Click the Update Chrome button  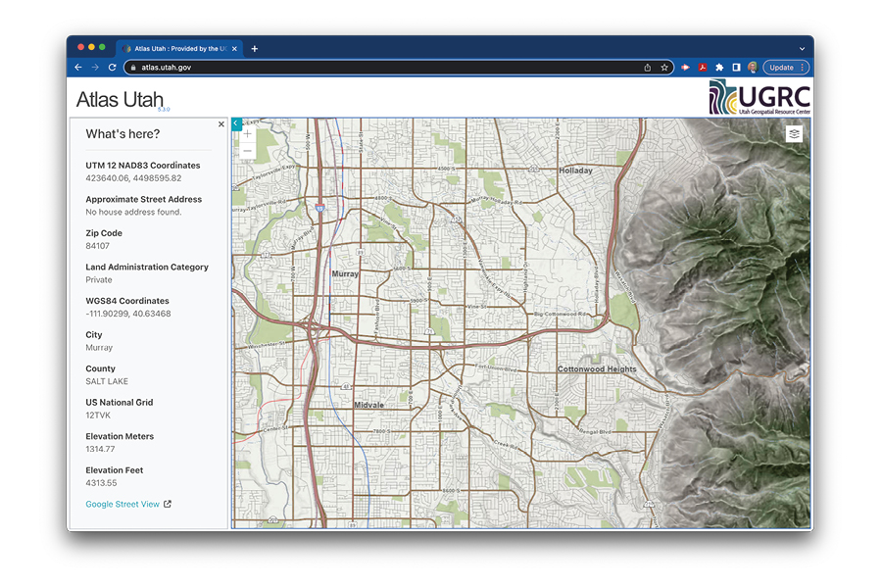click(x=786, y=68)
